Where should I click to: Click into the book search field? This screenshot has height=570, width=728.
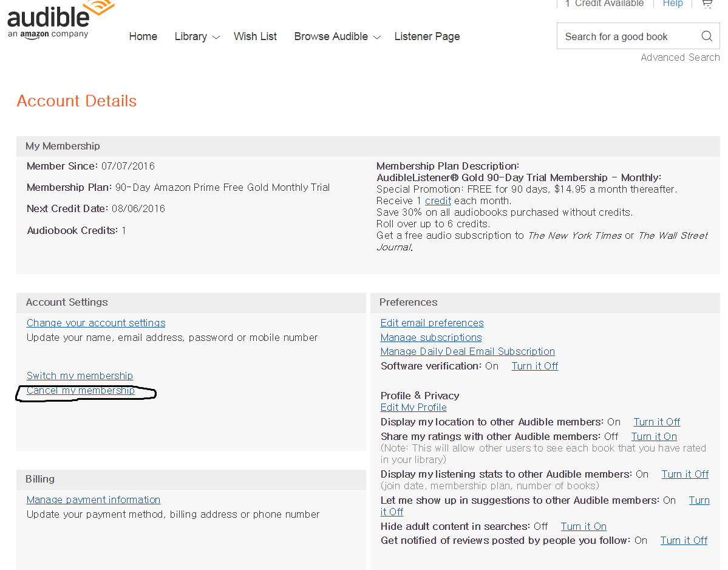tap(625, 36)
